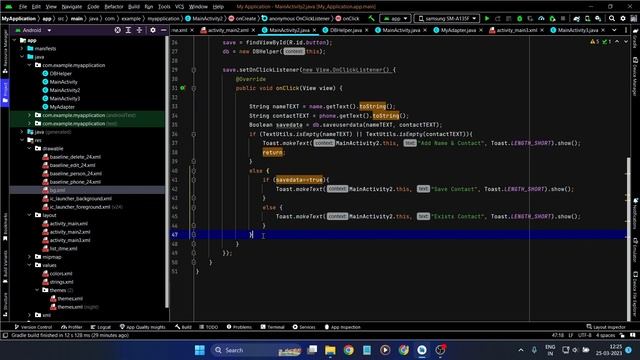Screen dimensions: 640x360
Task: Open the File menu
Action: 23,7
